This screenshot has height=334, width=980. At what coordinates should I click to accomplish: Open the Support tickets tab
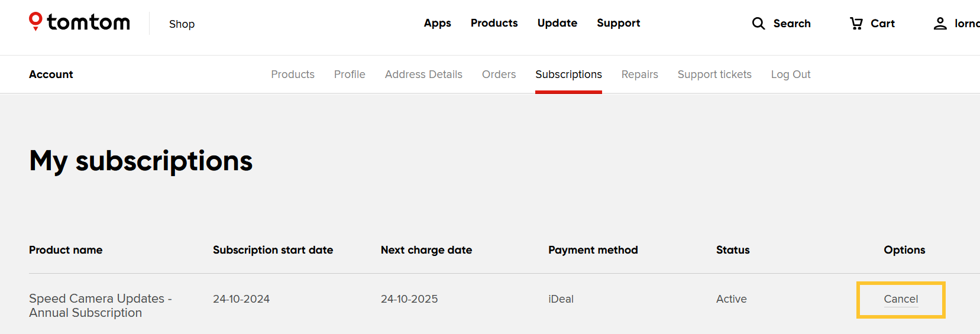[x=714, y=74]
